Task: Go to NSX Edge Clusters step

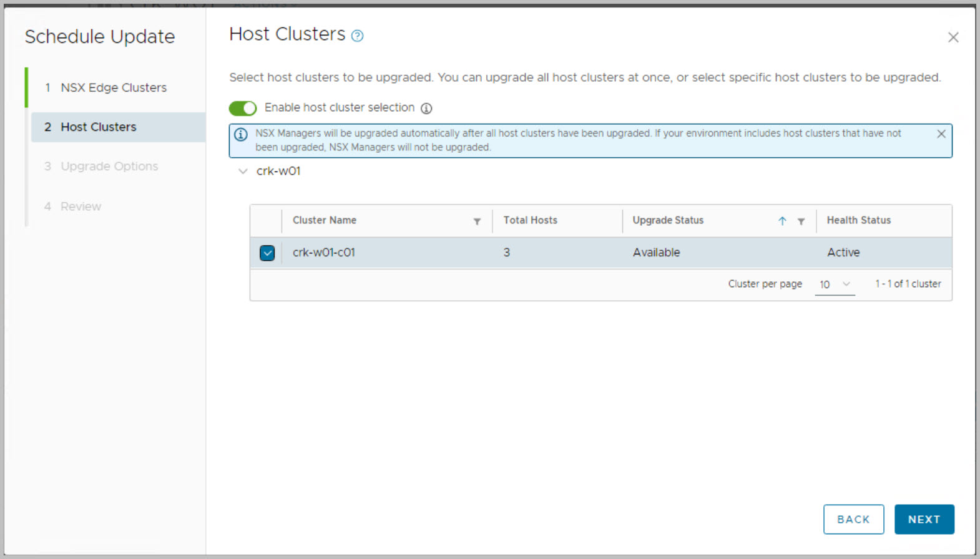Action: click(x=113, y=88)
